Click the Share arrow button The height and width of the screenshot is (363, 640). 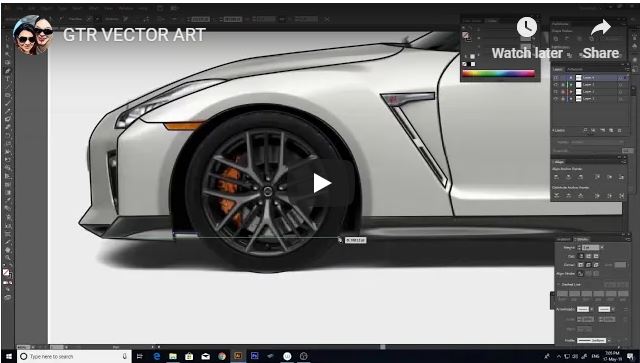601,28
